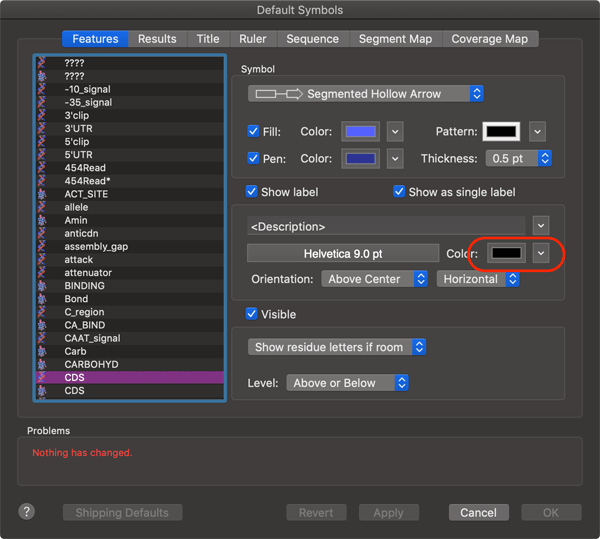Click the DNA icon beside 5'UTR
Screen dimensions: 600x539
click(41, 155)
